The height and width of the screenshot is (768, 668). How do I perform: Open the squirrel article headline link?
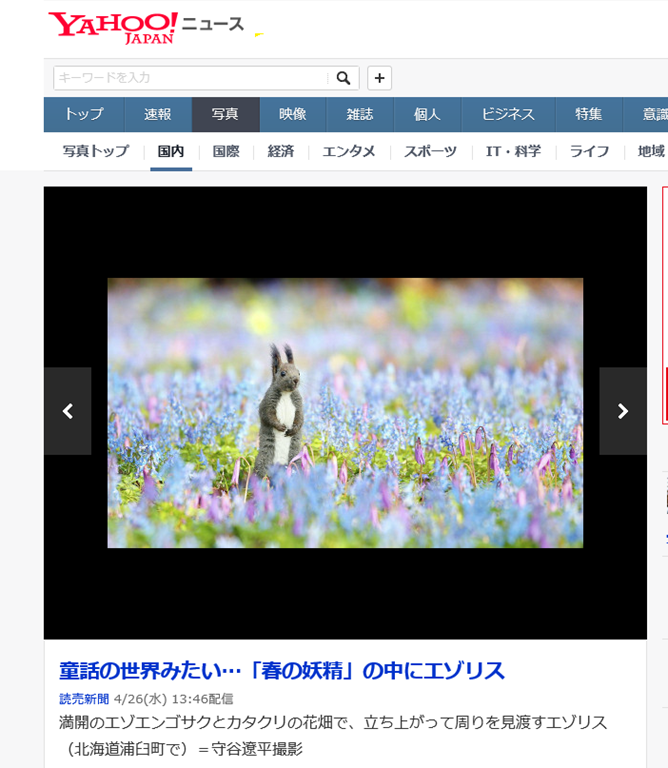point(282,670)
